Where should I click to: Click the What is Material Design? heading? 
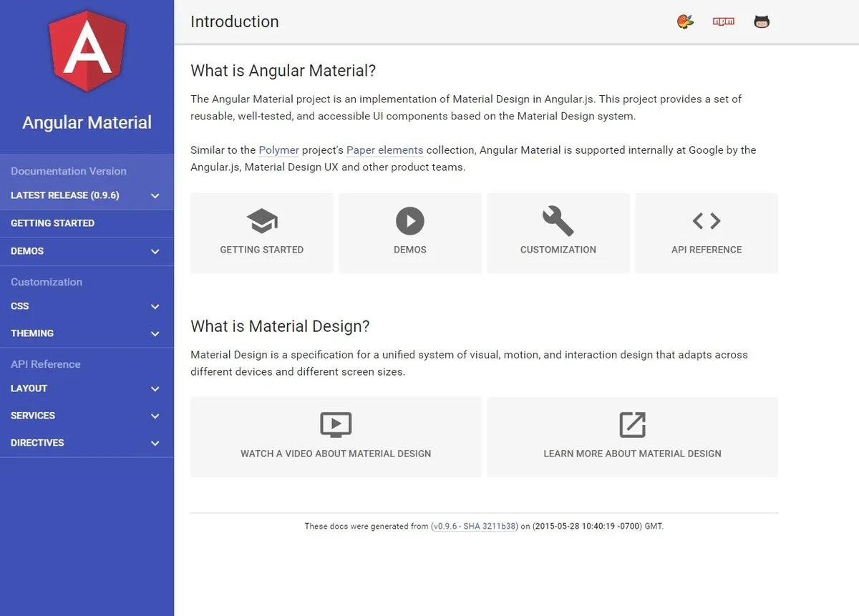click(280, 326)
